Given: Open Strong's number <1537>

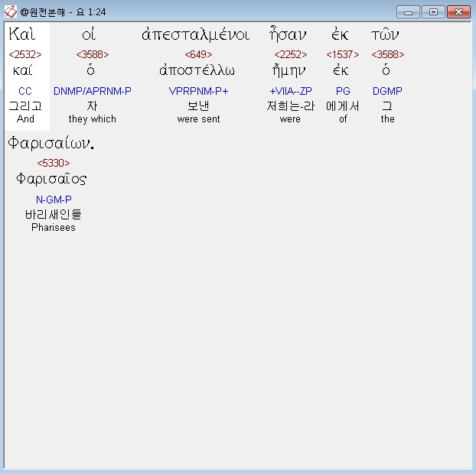Looking at the screenshot, I should coord(343,54).
